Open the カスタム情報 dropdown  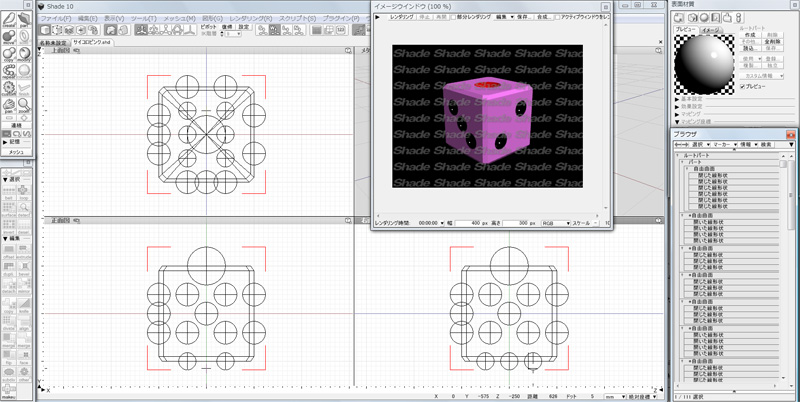(761, 76)
